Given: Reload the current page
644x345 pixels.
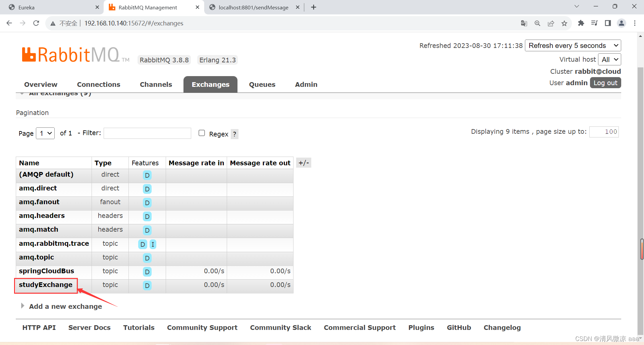Looking at the screenshot, I should [36, 23].
